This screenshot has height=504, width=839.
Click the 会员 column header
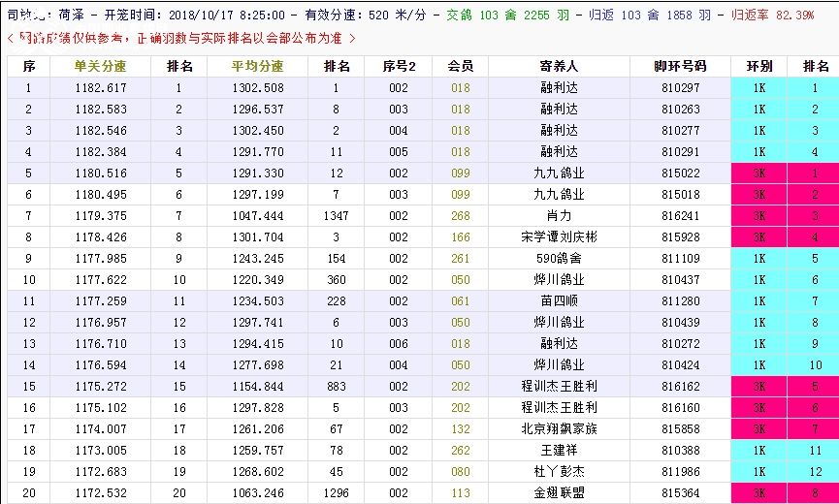[460, 66]
